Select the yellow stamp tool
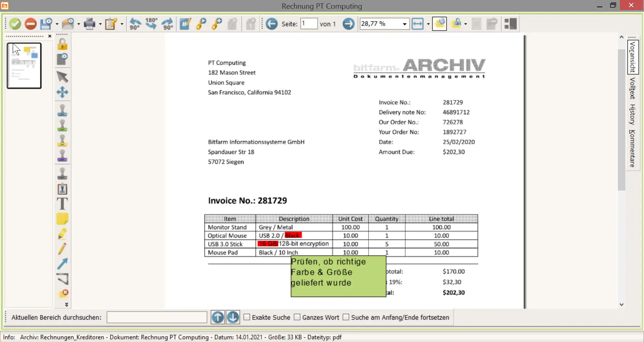Image resolution: width=644 pixels, height=342 pixels. [x=62, y=141]
